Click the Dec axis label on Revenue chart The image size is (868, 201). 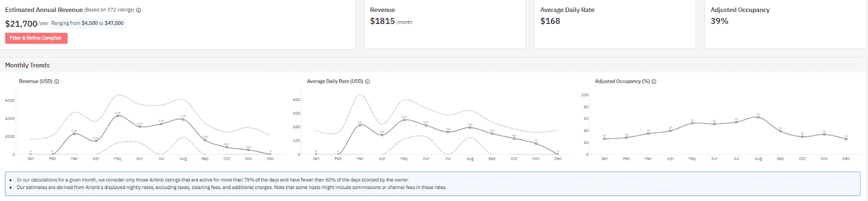tap(270, 159)
